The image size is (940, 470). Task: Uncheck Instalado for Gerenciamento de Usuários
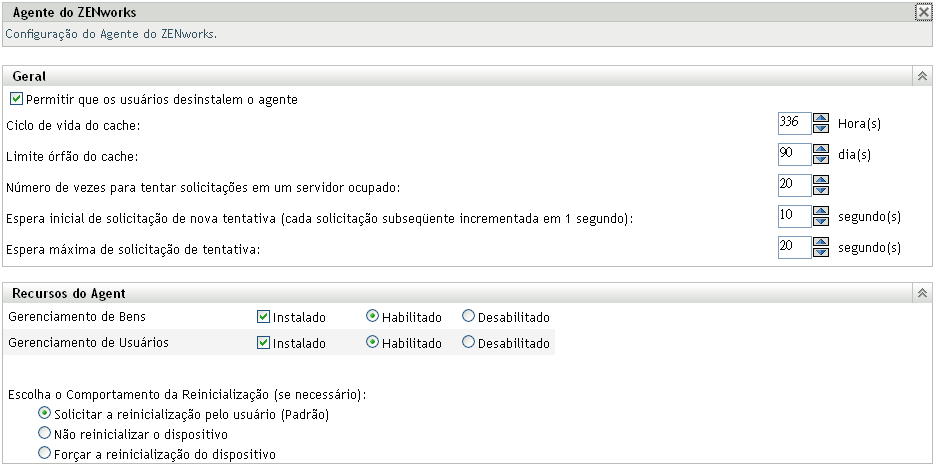click(x=264, y=343)
